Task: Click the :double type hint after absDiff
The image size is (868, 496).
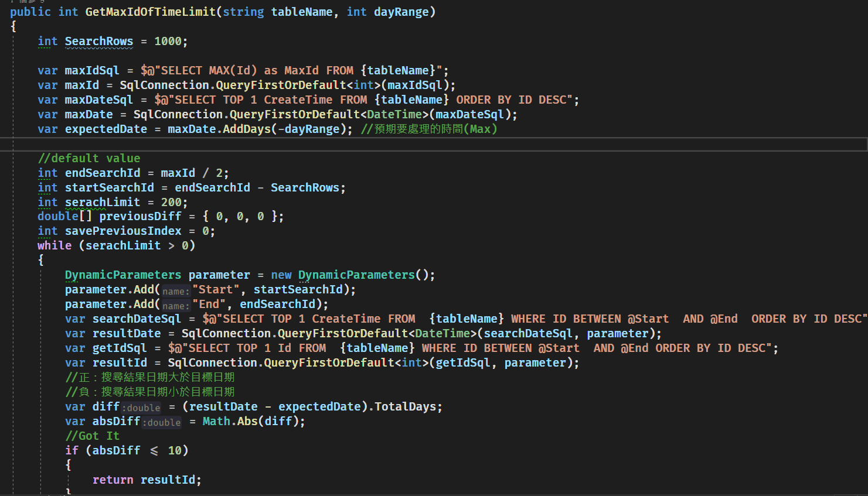Action: (161, 422)
